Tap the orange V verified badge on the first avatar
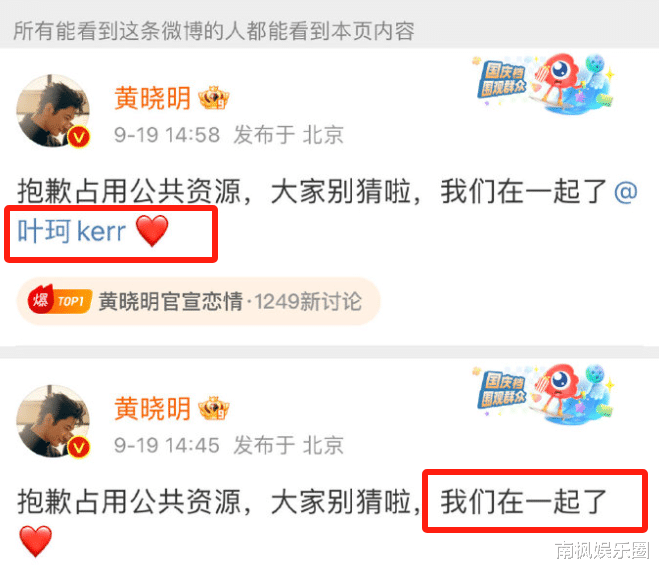This screenshot has width=659, height=571. pyautogui.click(x=79, y=137)
